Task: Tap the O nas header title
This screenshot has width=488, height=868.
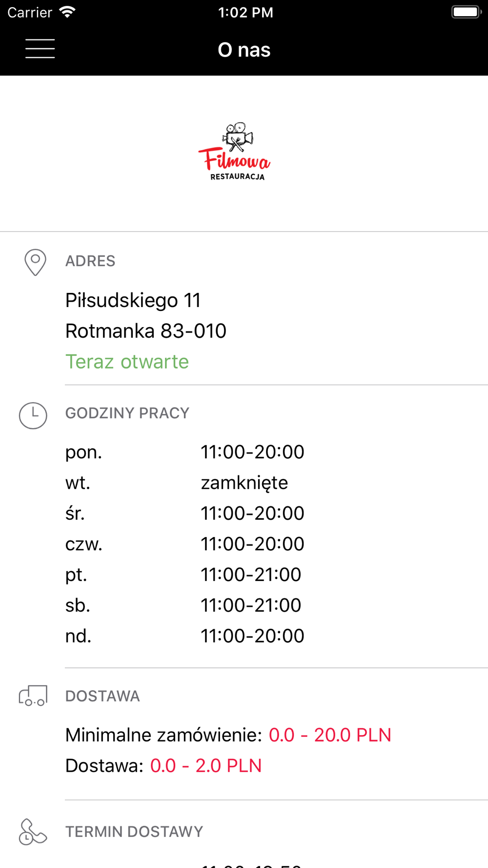Action: [244, 50]
